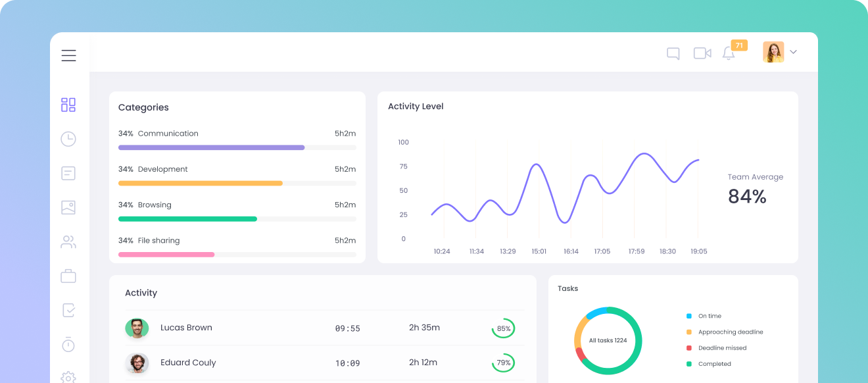The image size is (868, 383).
Task: Open the dashboard grid icon in sidebar
Action: click(x=68, y=105)
